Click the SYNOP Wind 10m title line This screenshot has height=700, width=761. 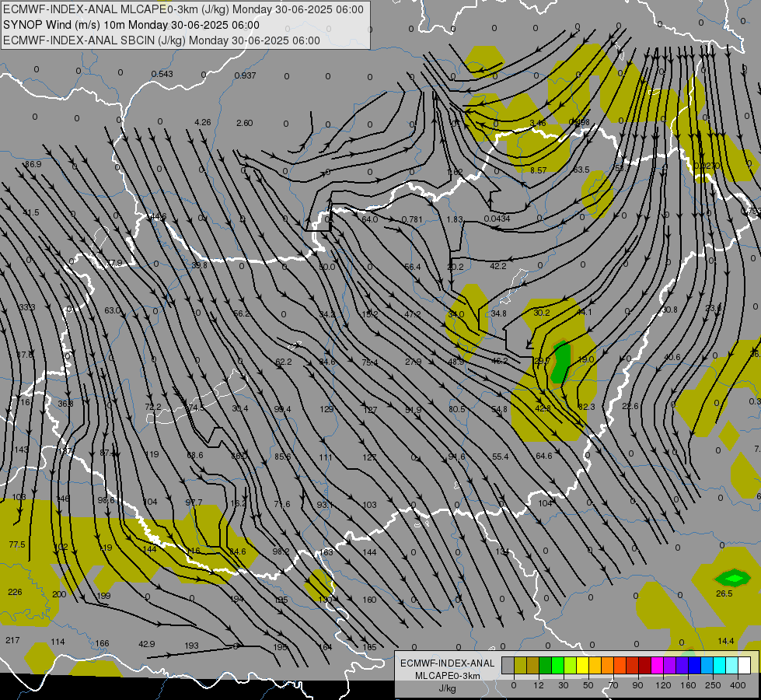pyautogui.click(x=131, y=25)
